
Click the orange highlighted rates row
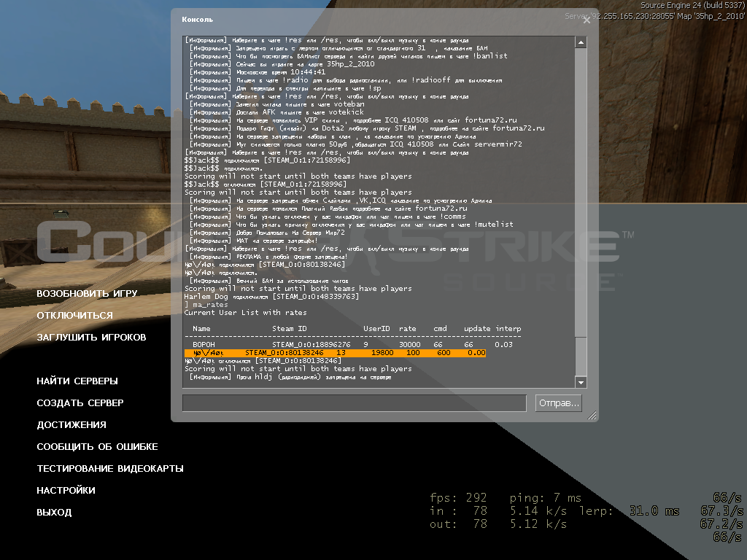(335, 353)
